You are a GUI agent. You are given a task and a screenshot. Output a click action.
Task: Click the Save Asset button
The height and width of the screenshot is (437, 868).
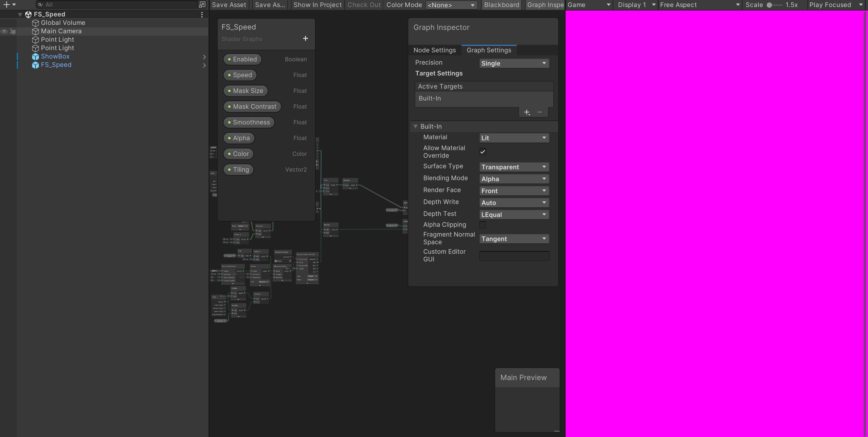pos(229,5)
